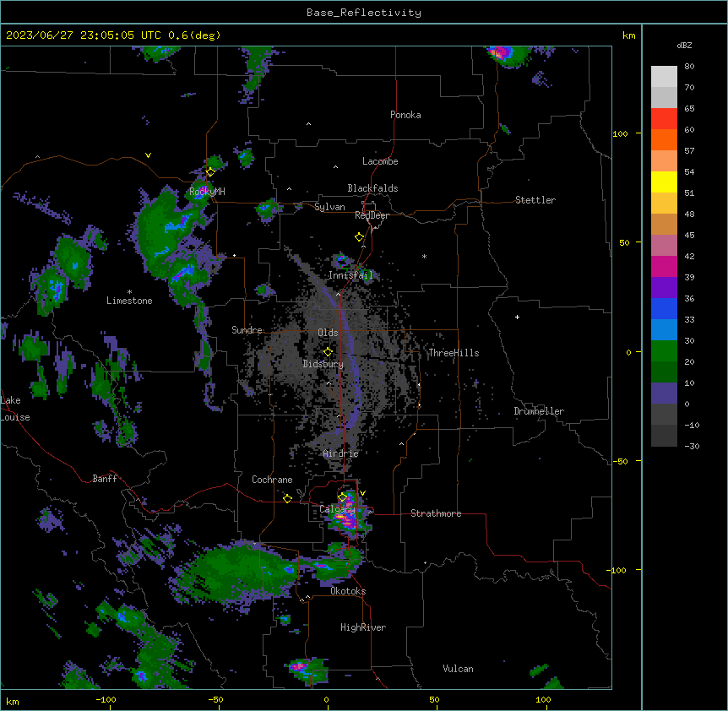The image size is (728, 711).
Task: Click the purple 10 dBZ legend swatch
Action: click(x=664, y=393)
